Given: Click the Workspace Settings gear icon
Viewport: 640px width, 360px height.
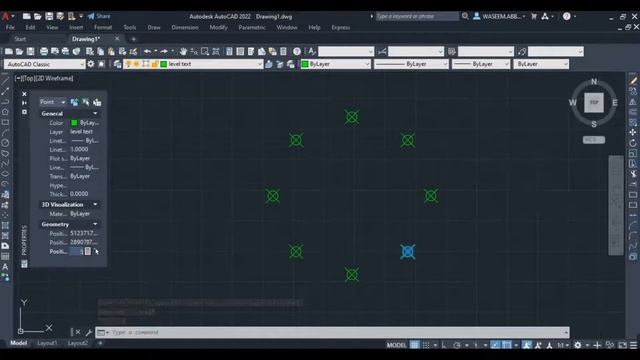Looking at the screenshot, I should pyautogui.click(x=91, y=64).
